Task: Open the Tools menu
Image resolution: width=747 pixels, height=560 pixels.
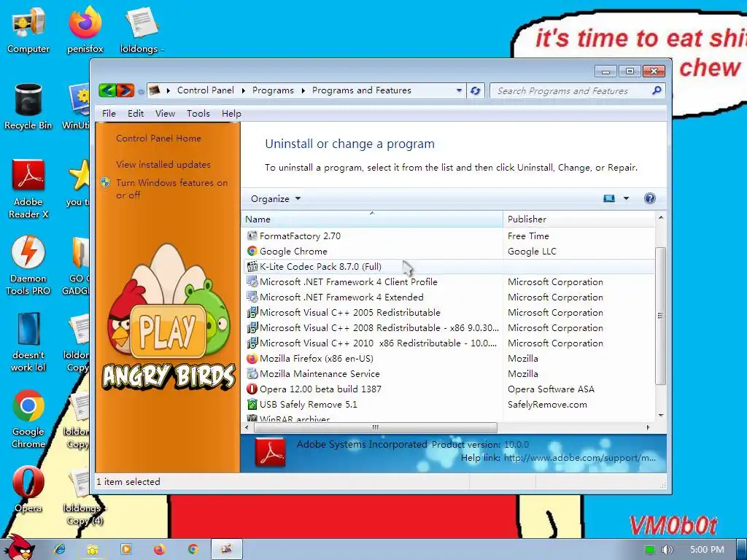Action: 198,113
